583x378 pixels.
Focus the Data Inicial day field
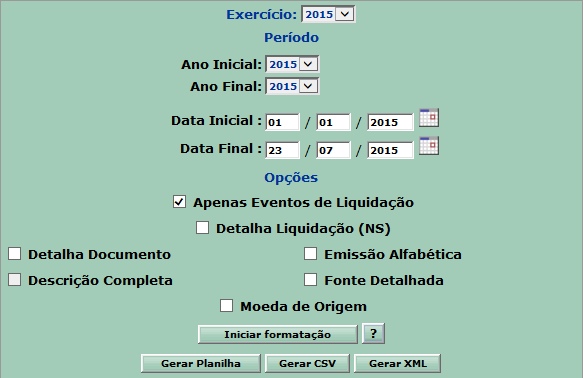click(x=282, y=122)
